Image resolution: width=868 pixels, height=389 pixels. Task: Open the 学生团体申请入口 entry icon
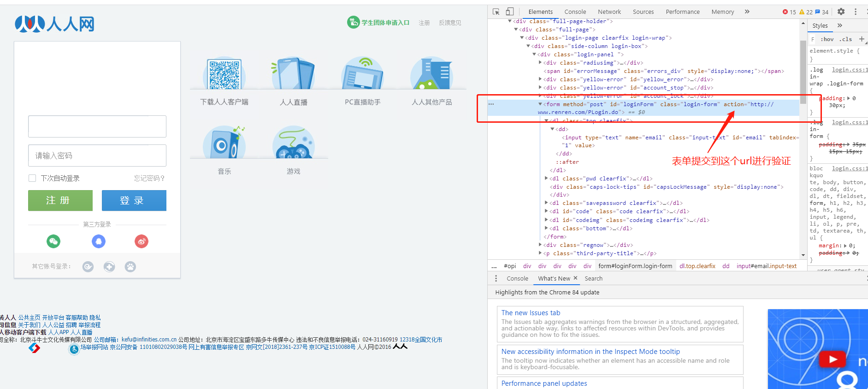coord(353,22)
